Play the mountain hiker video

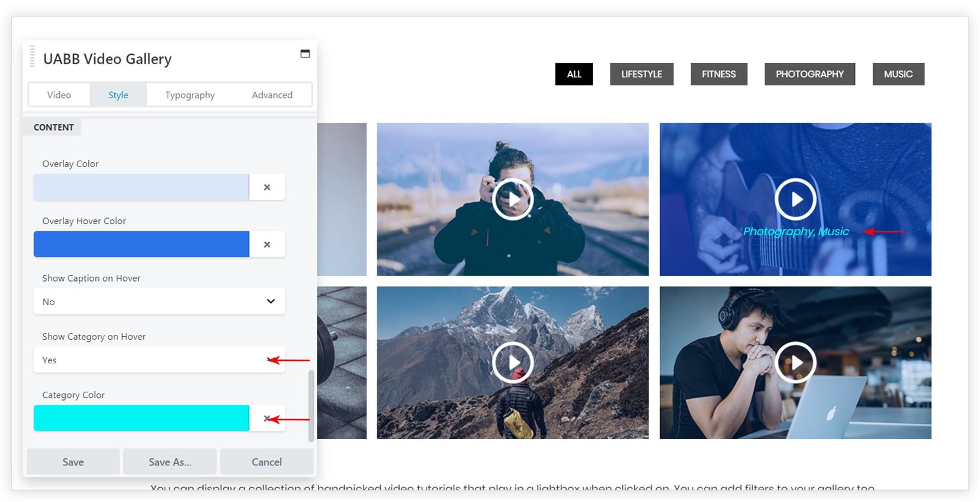(x=513, y=362)
